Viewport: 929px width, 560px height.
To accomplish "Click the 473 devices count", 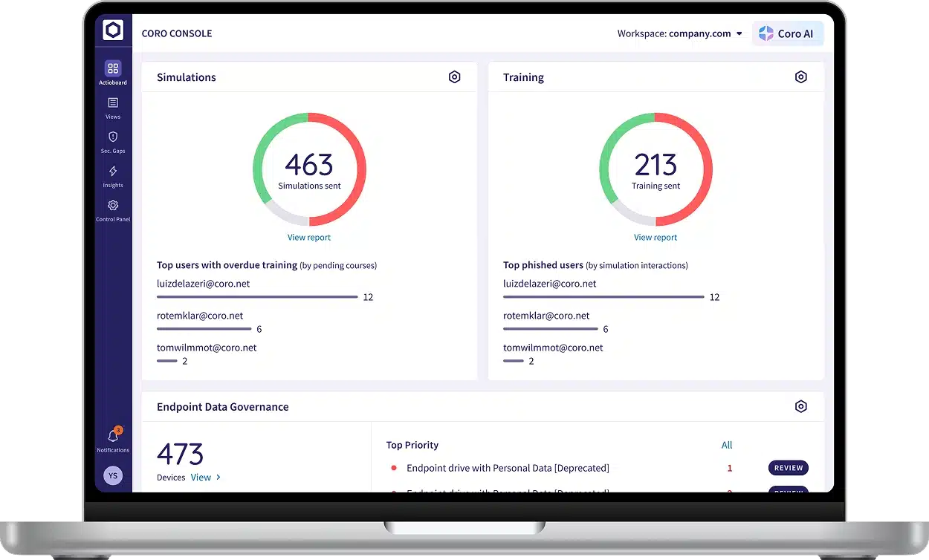I will pyautogui.click(x=181, y=454).
